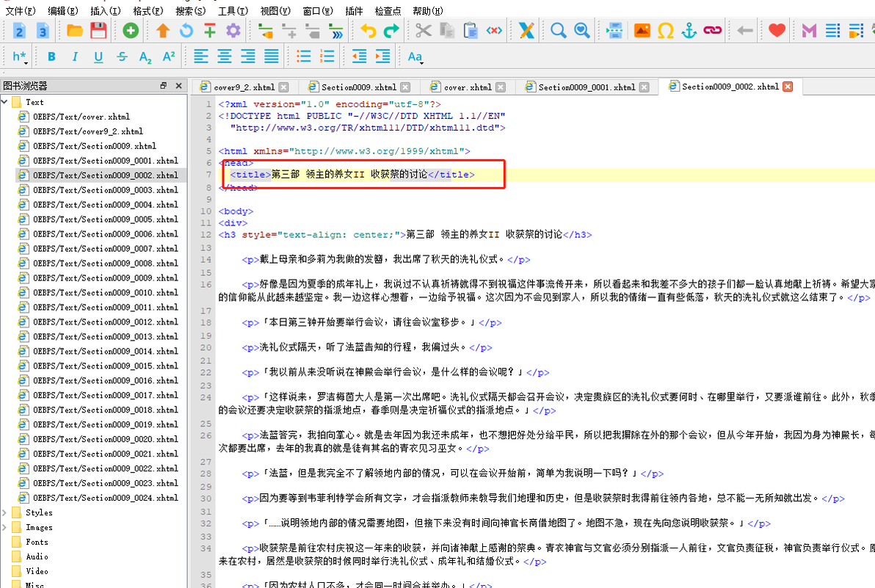Screen dimensions: 875x588
Task: Close the Section0009_0001.xhtml tab
Action: click(x=644, y=87)
